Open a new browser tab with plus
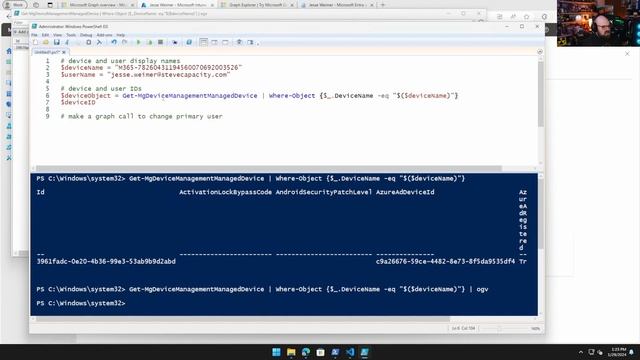 click(383, 5)
